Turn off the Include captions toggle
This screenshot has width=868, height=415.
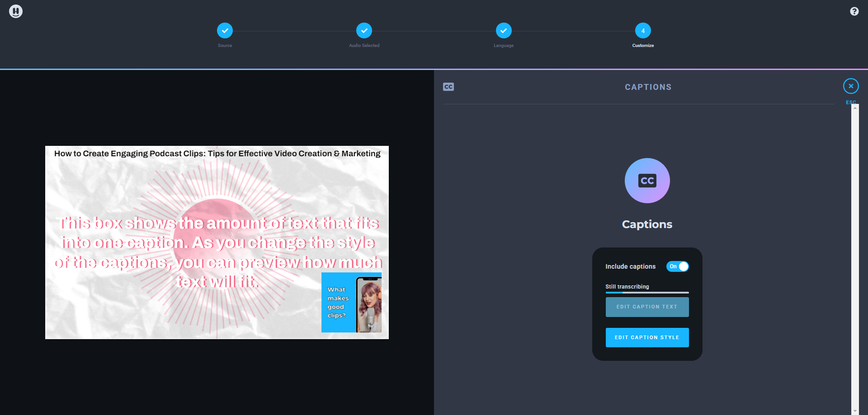pyautogui.click(x=677, y=266)
